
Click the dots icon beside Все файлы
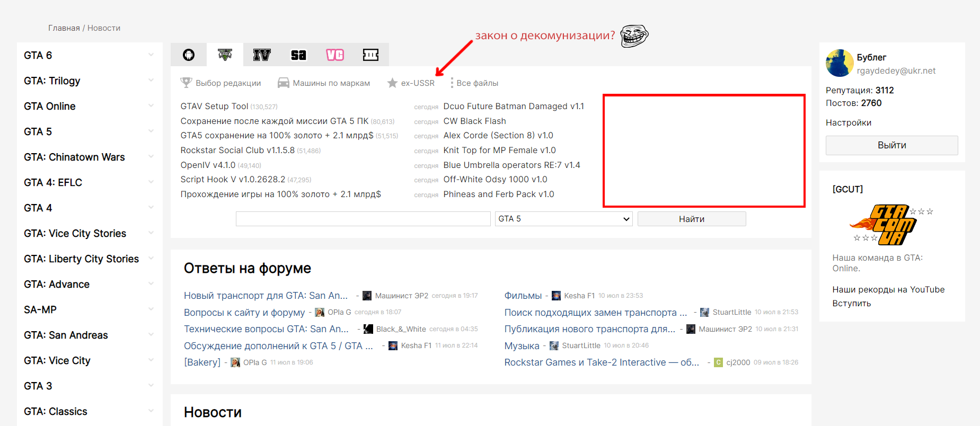coord(452,83)
